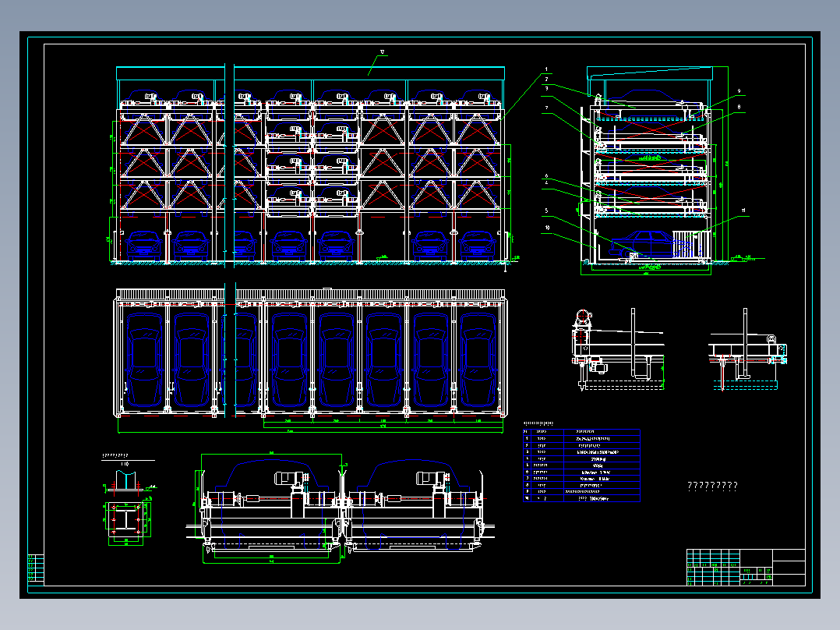Image resolution: width=840 pixels, height=630 pixels.
Task: Click the rightmost car in the plan view
Action: [478, 359]
